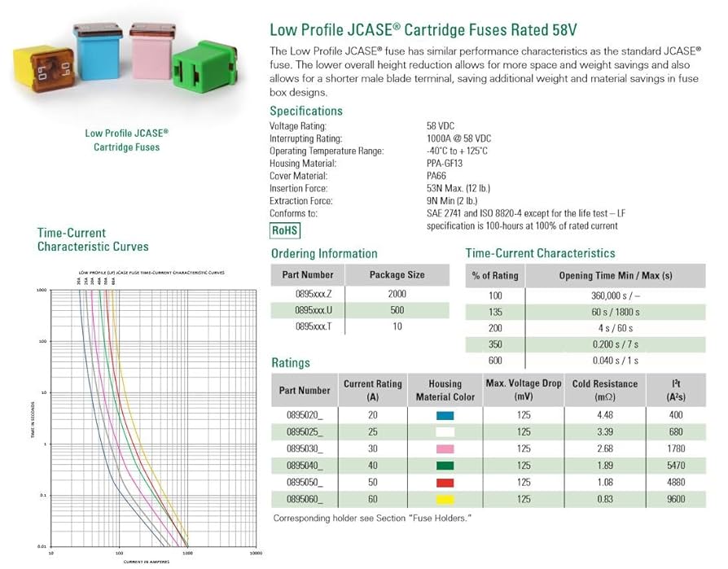This screenshot has height=569, width=728.
Task: Click package size '500'
Action: (397, 310)
